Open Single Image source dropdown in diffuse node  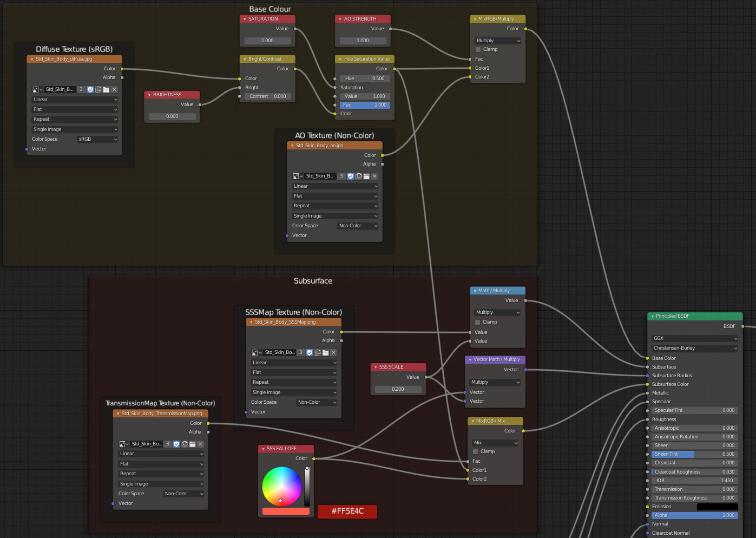(75, 129)
